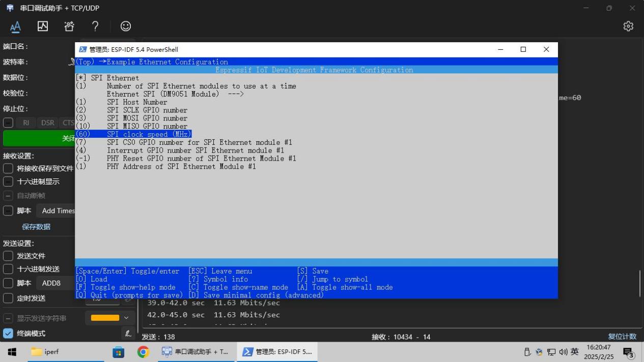The width and height of the screenshot is (644, 362).
Task: Select PHY Address of SPI Ethernet Module #1
Action: [165, 166]
